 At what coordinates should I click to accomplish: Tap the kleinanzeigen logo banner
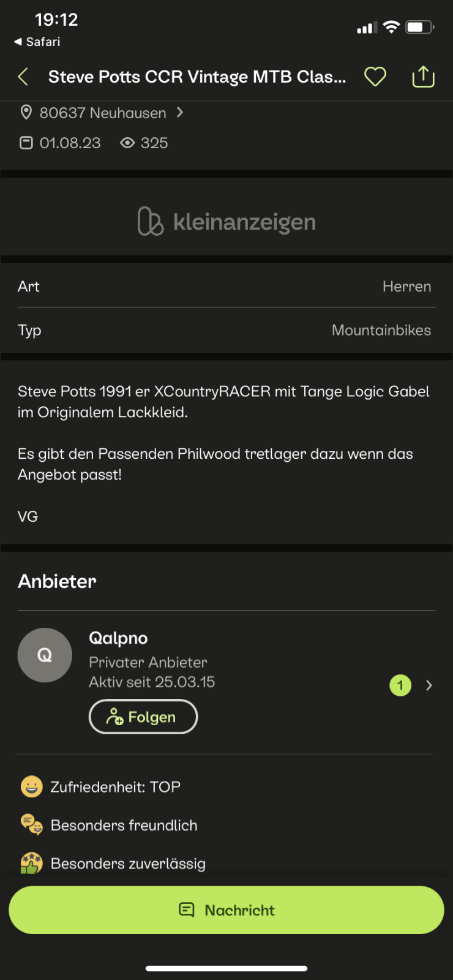[x=226, y=222]
